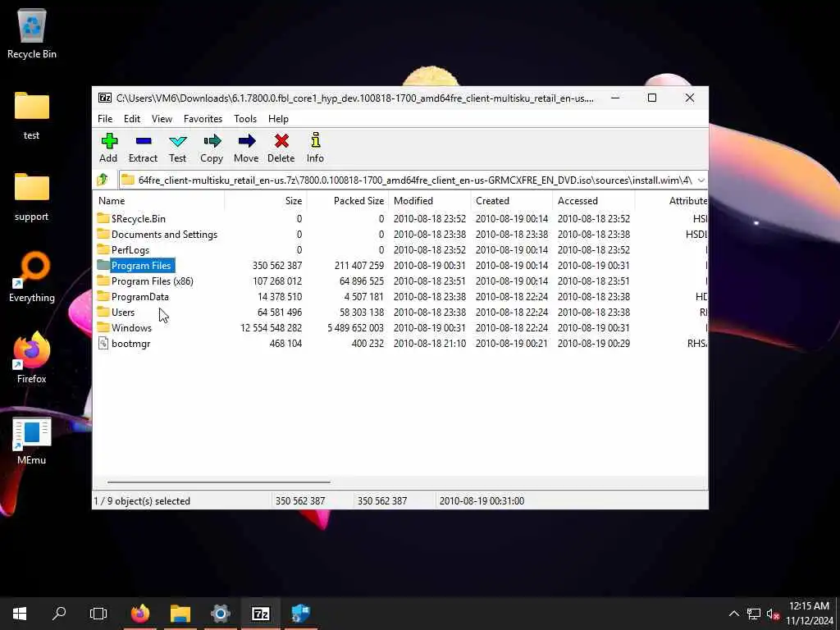Sort by the Name column header
840x630 pixels.
coord(158,201)
